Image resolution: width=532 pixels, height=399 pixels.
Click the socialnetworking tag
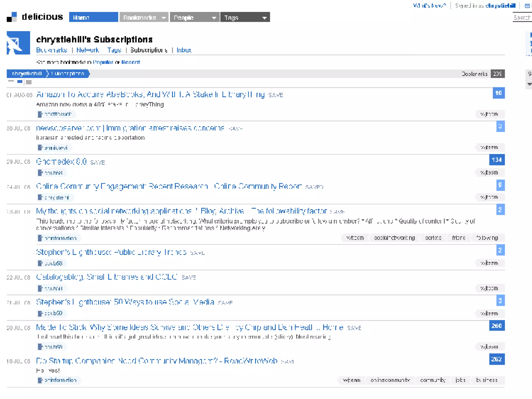tap(394, 238)
